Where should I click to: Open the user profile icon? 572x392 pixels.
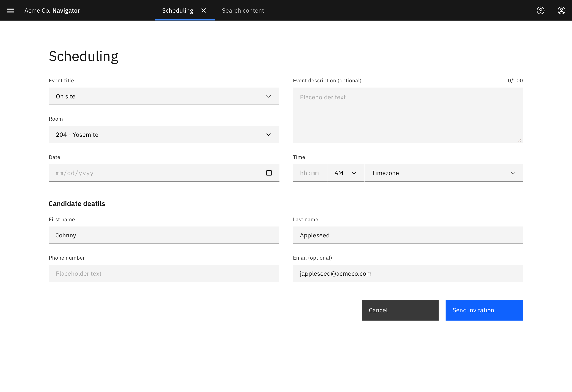561,10
